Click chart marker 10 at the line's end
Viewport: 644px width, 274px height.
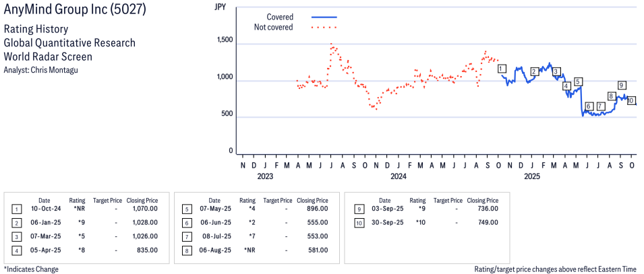coord(631,100)
